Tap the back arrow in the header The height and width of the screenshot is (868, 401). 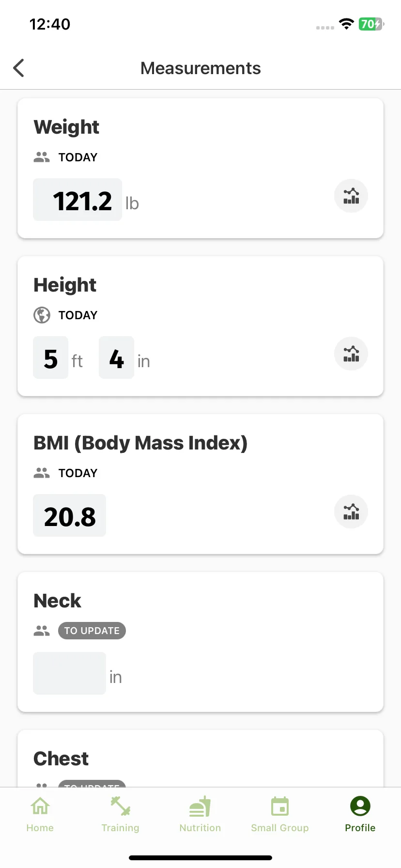tap(19, 68)
